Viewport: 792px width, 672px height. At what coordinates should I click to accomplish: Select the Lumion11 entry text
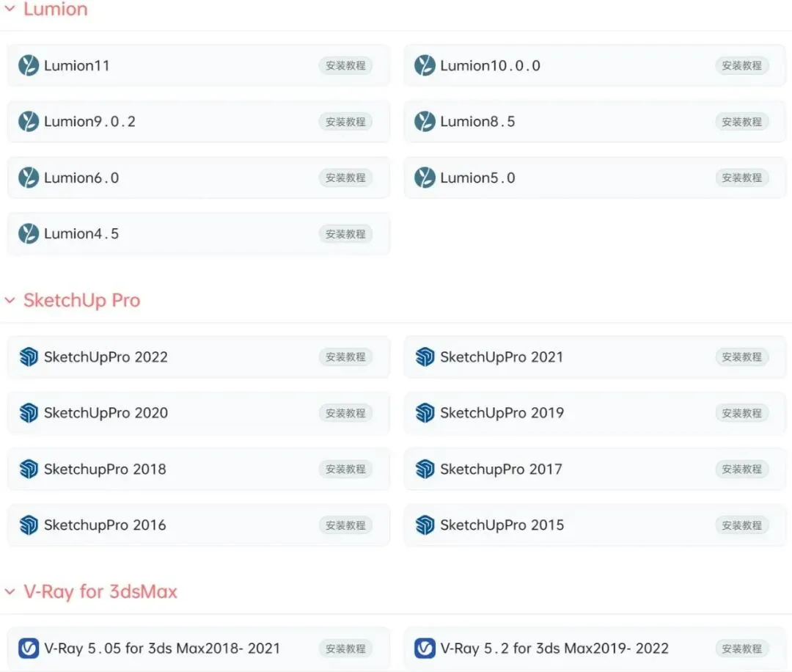pos(77,66)
